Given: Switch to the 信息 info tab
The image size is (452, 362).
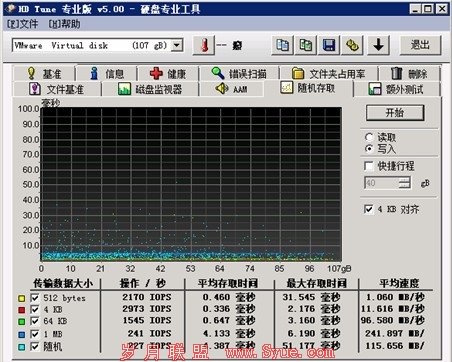Looking at the screenshot, I should (107, 74).
